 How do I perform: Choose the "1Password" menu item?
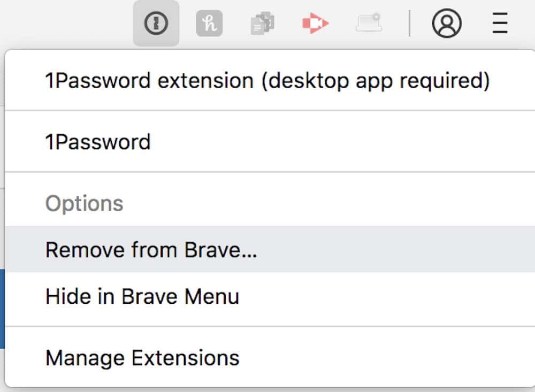click(98, 142)
